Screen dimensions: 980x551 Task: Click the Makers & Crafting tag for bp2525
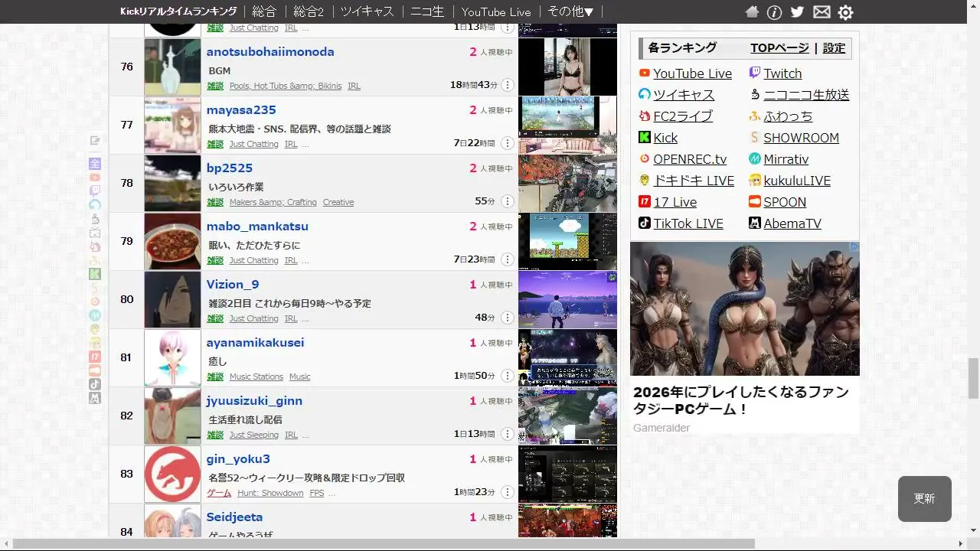pyautogui.click(x=273, y=202)
